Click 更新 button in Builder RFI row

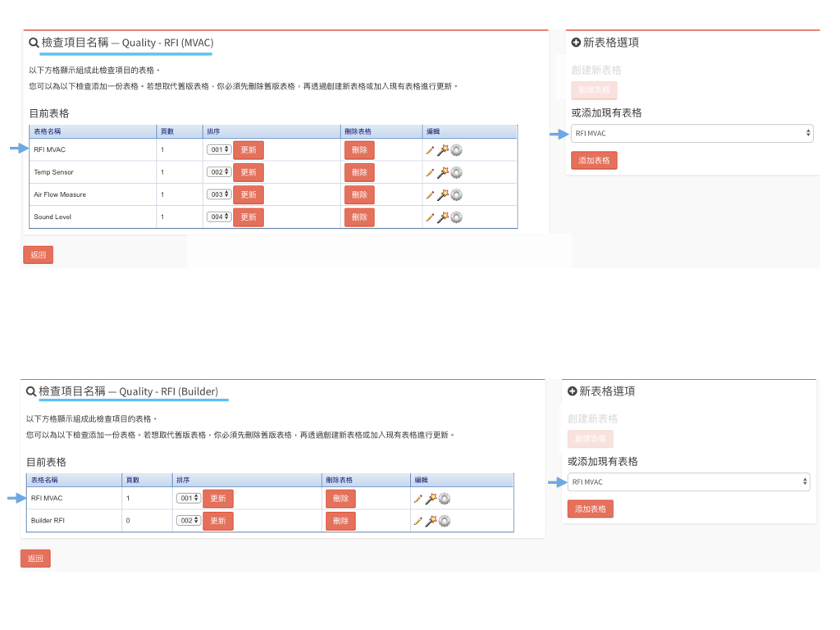click(x=218, y=521)
